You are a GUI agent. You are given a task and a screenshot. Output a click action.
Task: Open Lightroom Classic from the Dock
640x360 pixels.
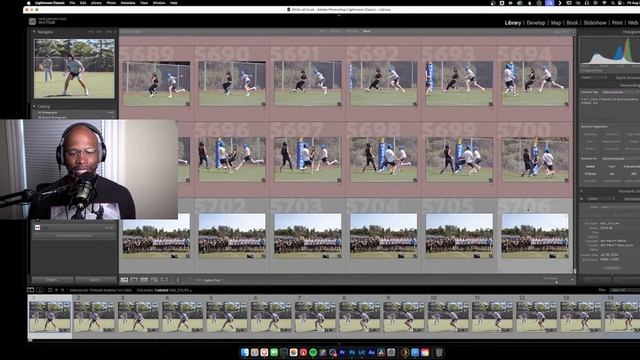click(x=362, y=352)
